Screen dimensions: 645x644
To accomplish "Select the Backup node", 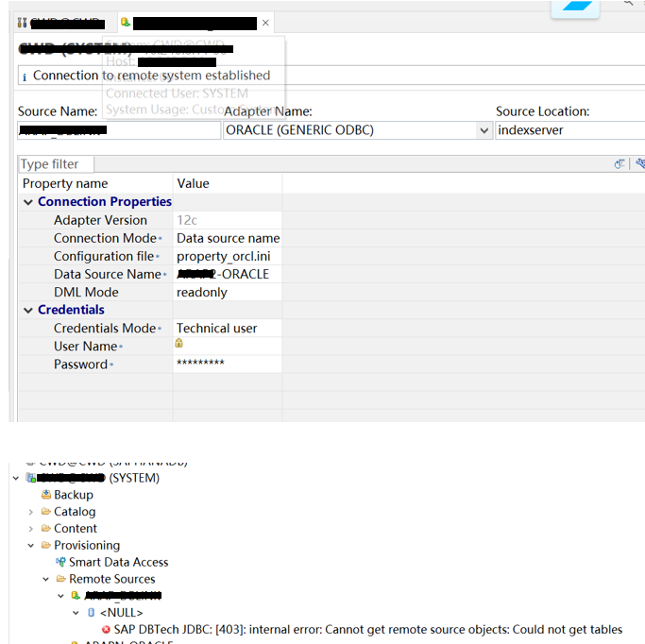I will click(x=74, y=495).
